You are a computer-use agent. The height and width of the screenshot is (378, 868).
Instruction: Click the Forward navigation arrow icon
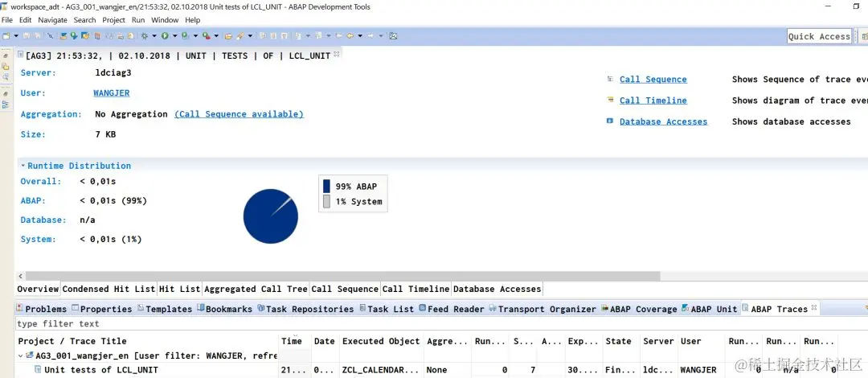[371, 36]
